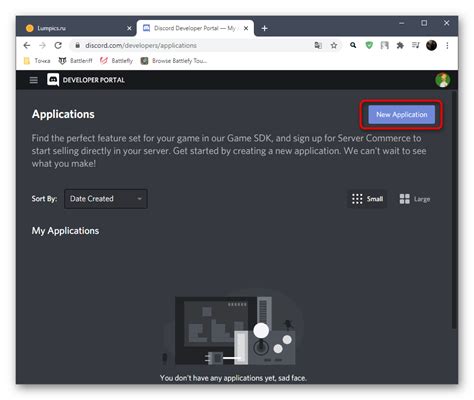This screenshot has width=474, height=400.
Task: Switch to Small view label
Action: pyautogui.click(x=375, y=199)
